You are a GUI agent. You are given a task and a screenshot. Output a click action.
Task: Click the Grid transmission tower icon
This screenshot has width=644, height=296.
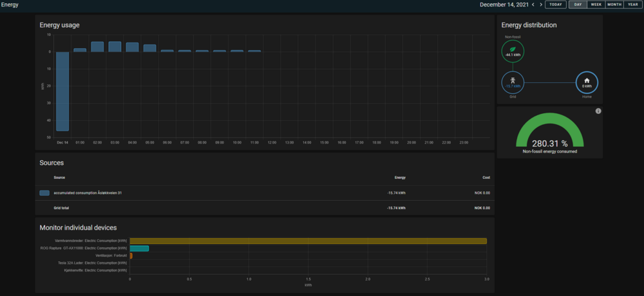[x=513, y=82]
